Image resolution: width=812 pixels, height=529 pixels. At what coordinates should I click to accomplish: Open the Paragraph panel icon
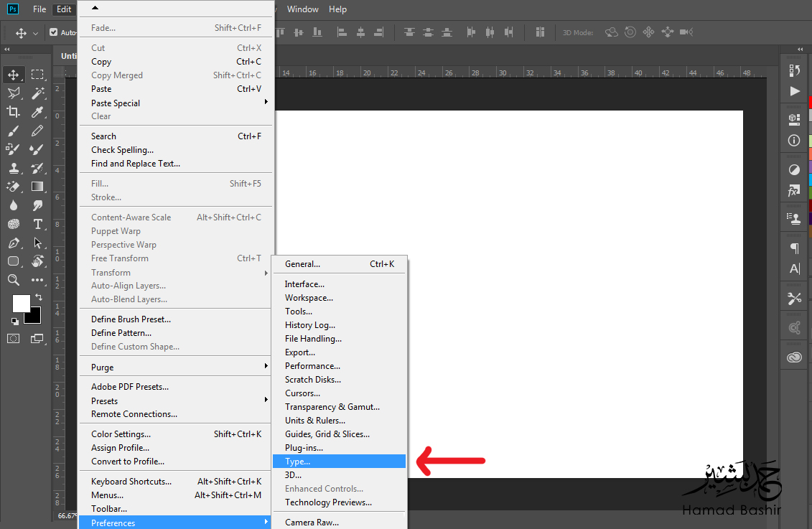794,248
